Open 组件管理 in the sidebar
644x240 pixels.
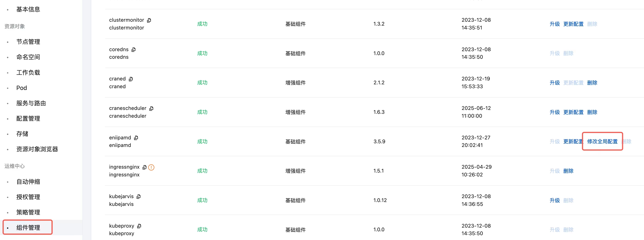[x=28, y=227]
